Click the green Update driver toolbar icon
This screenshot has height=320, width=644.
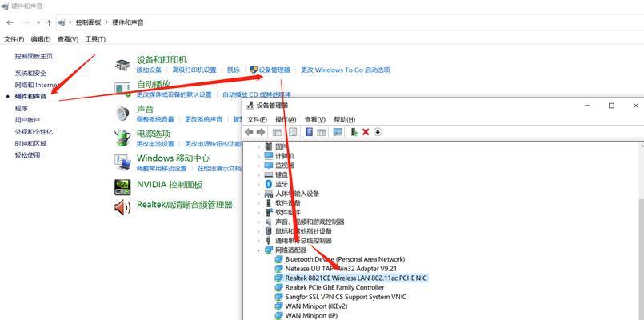click(x=354, y=132)
